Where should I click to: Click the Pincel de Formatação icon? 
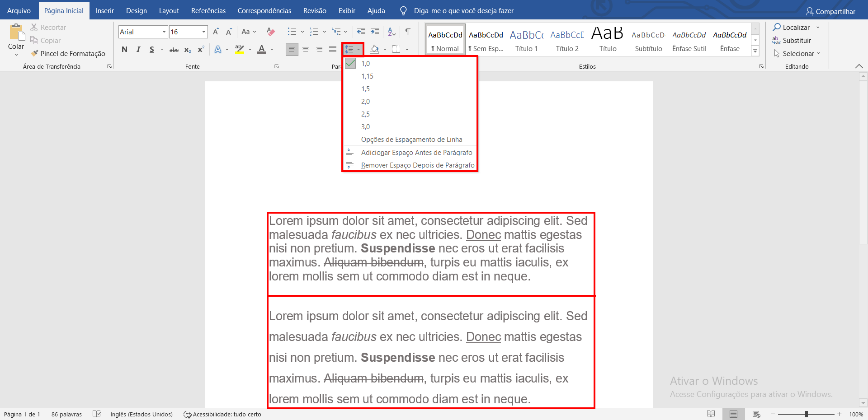pos(34,53)
